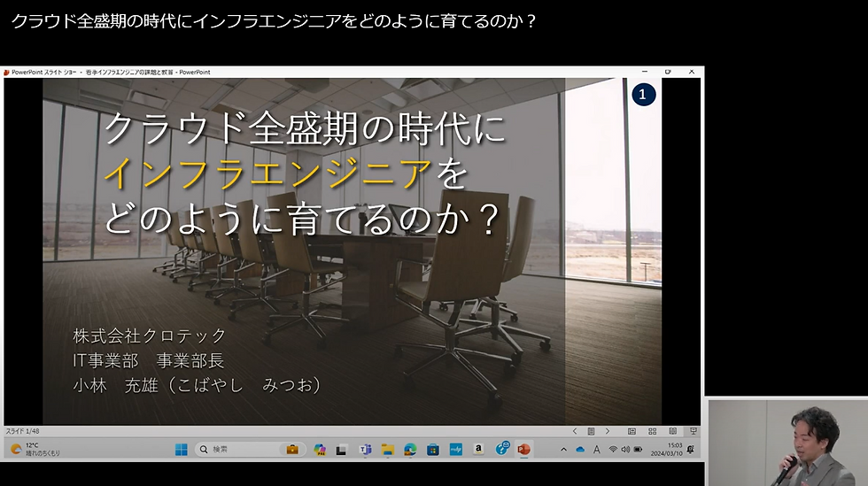The height and width of the screenshot is (486, 868).
Task: Check battery status in system tray
Action: tap(639, 450)
